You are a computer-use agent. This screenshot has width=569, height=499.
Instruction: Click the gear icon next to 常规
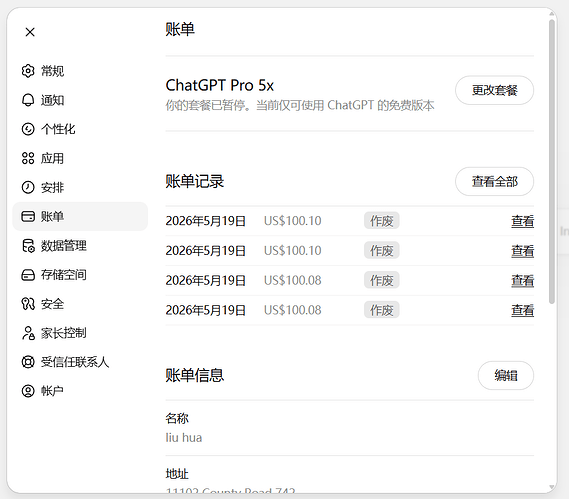point(28,71)
